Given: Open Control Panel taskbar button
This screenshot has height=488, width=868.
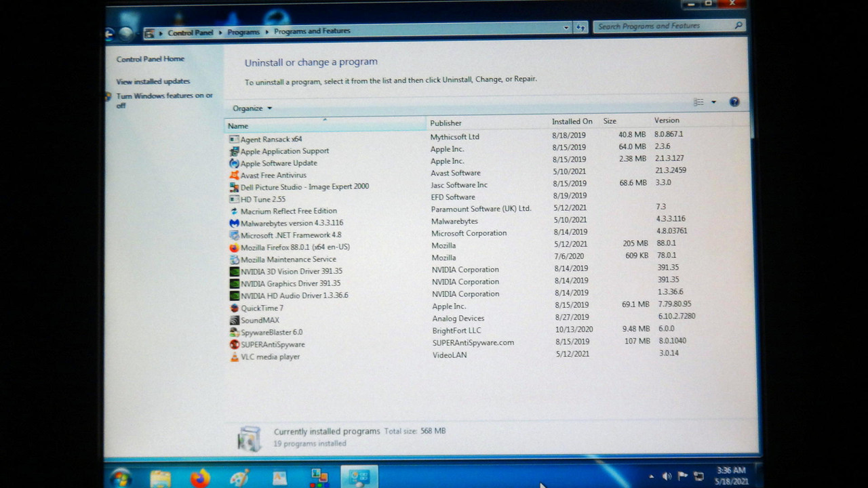Looking at the screenshot, I should (359, 478).
